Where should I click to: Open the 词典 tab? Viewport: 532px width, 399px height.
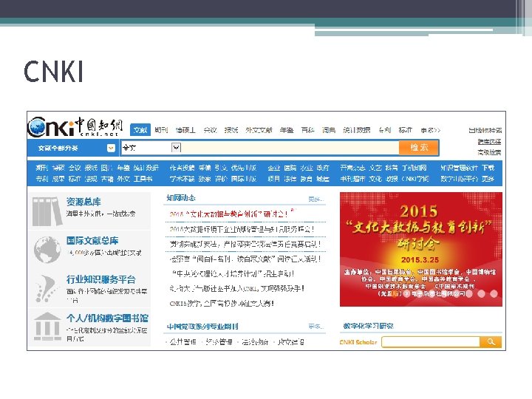pos(329,130)
